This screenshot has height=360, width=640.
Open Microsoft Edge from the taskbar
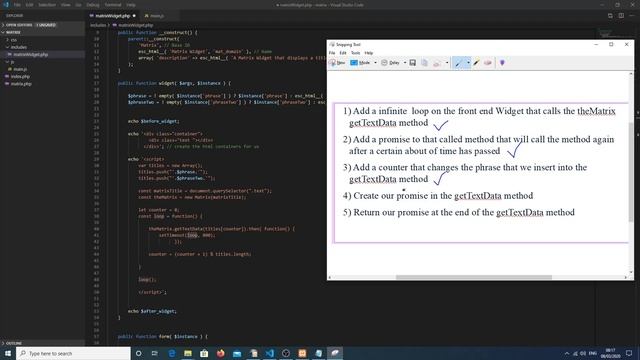tap(171, 353)
